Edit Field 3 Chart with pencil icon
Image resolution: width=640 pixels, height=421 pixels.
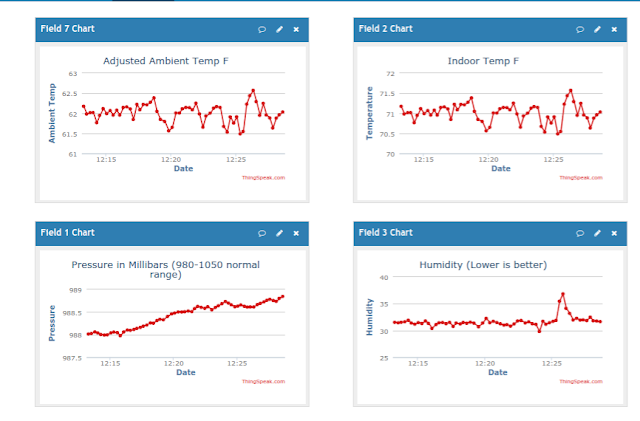pos(597,233)
